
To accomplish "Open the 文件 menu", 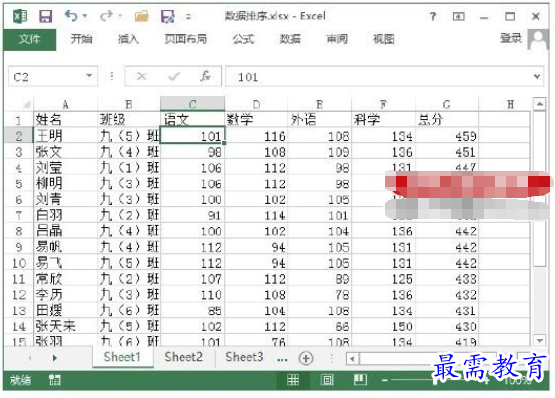I will [x=29, y=39].
